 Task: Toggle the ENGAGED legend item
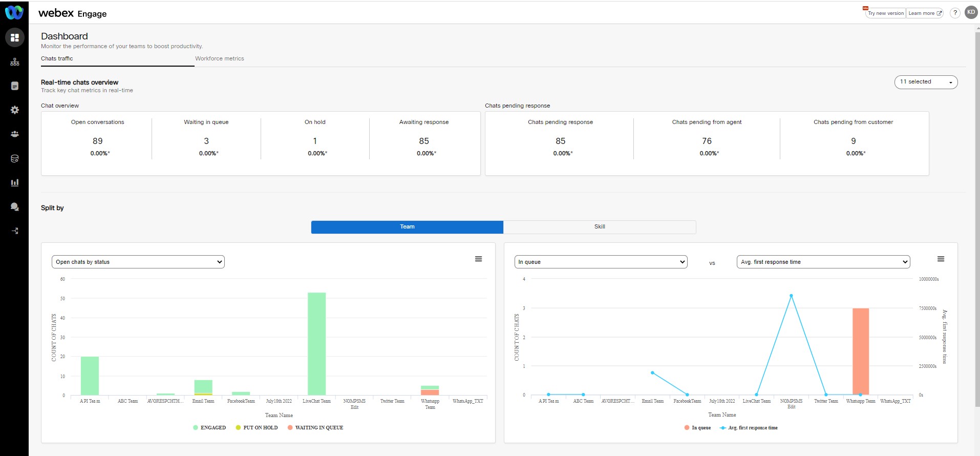[x=209, y=428]
